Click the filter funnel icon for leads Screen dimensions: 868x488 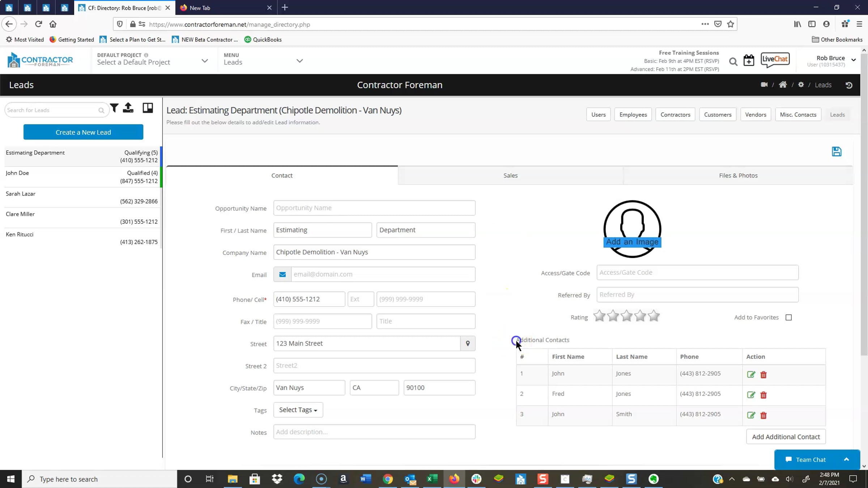coord(114,108)
